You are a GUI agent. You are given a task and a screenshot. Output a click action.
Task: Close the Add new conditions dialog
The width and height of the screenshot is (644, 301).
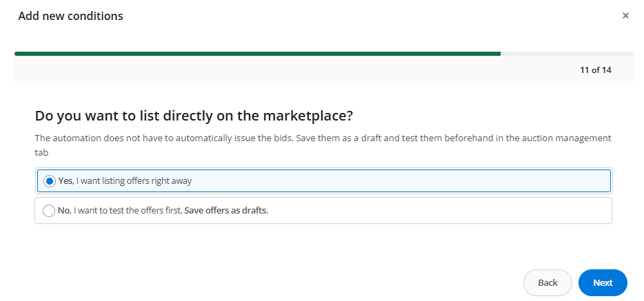click(625, 15)
